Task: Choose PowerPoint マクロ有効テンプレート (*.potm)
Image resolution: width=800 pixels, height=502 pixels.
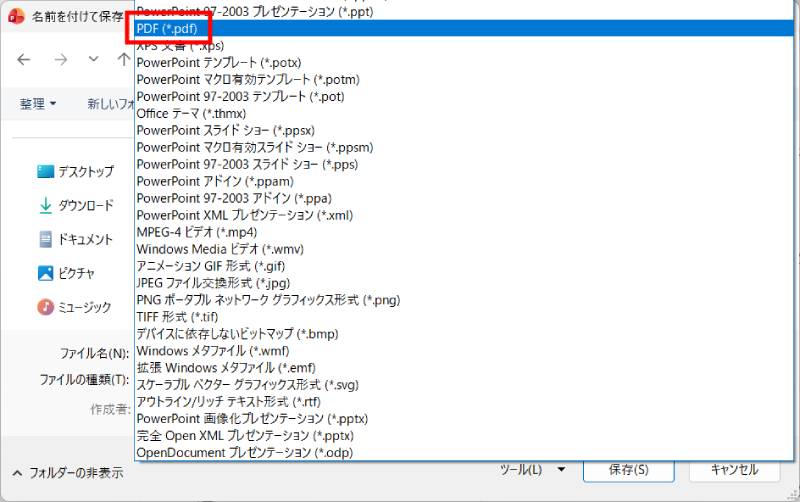Action: [x=464, y=79]
